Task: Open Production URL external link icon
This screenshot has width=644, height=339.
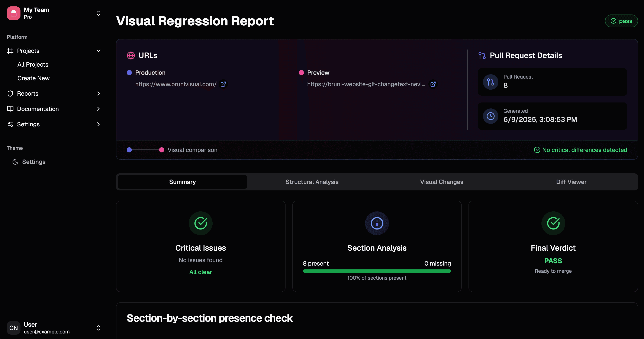Action: pyautogui.click(x=223, y=84)
